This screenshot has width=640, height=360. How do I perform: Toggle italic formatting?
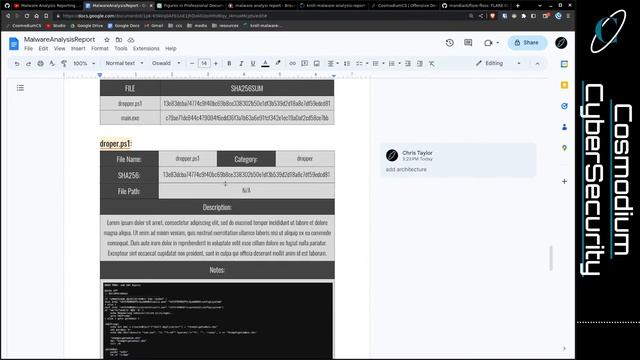point(241,64)
